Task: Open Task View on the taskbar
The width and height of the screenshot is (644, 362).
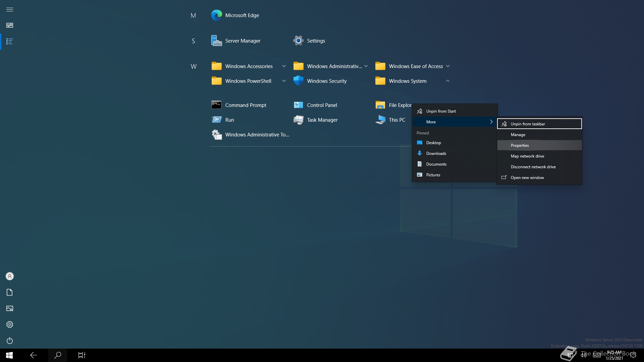Action: point(82,355)
